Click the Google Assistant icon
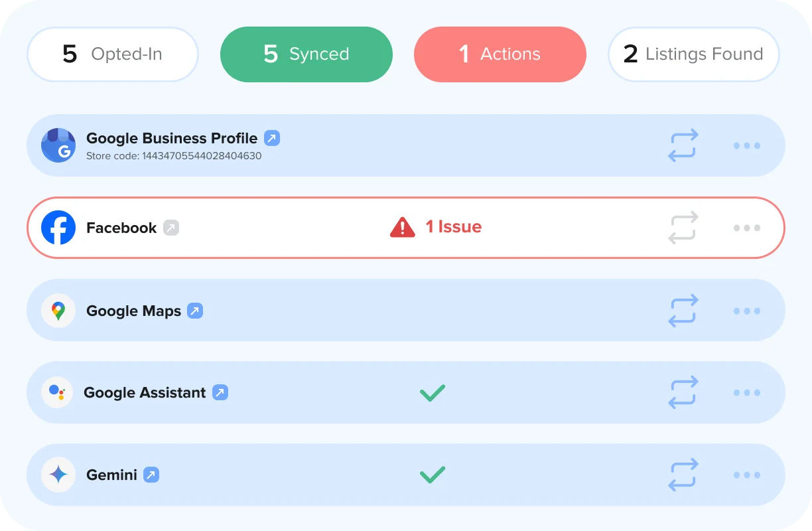 pos(58,392)
